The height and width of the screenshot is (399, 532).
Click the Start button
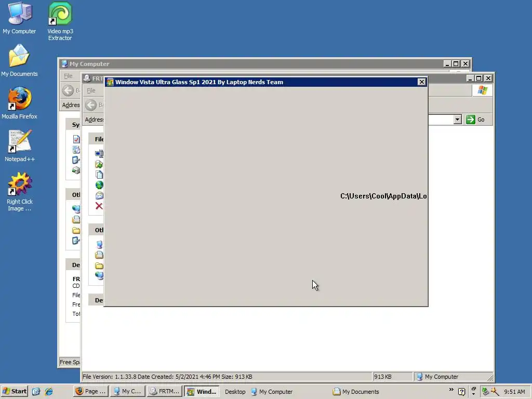click(15, 391)
